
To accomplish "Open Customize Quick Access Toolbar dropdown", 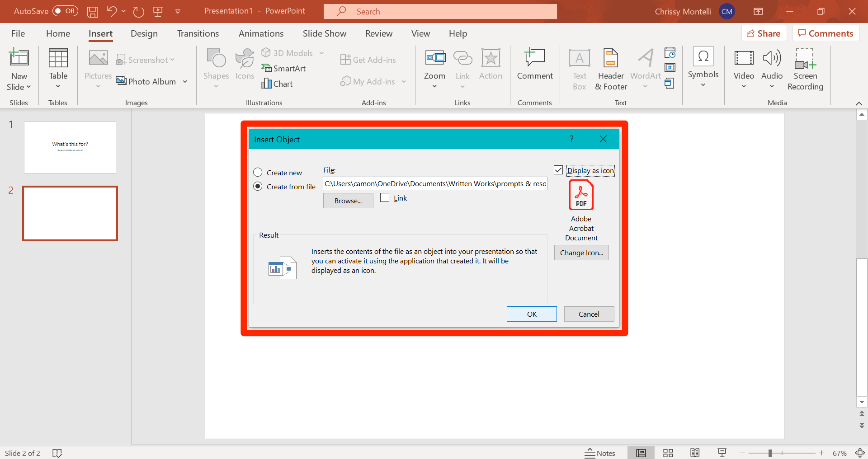I will (x=178, y=12).
